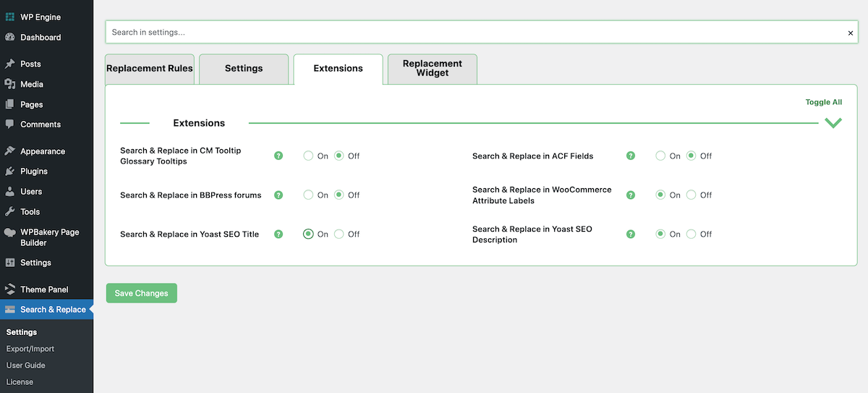Click help icon for BBPress forums
Image resolution: width=868 pixels, height=393 pixels.
(x=278, y=195)
